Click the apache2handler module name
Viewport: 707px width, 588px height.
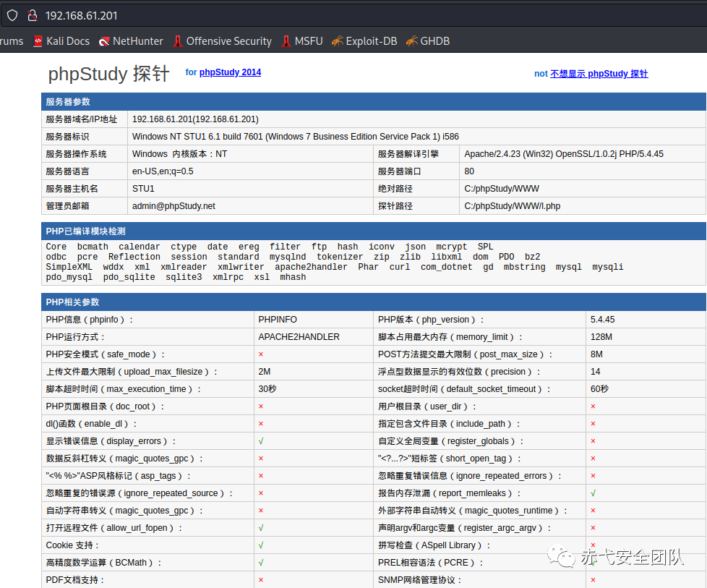pyautogui.click(x=311, y=267)
